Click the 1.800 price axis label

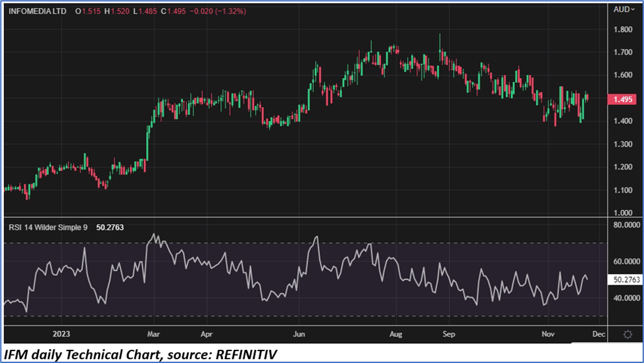point(623,30)
